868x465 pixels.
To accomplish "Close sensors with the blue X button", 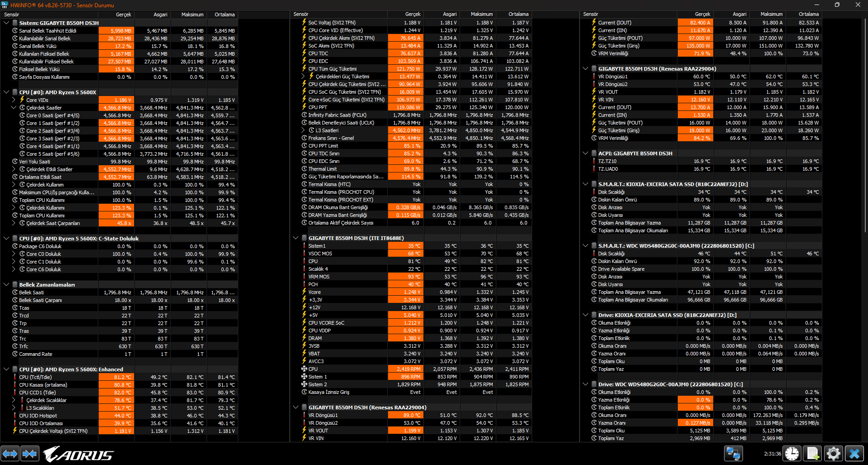I will point(854,453).
